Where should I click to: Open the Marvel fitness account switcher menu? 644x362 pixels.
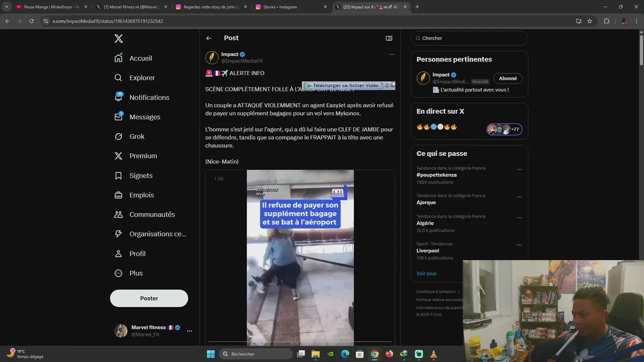(x=190, y=331)
